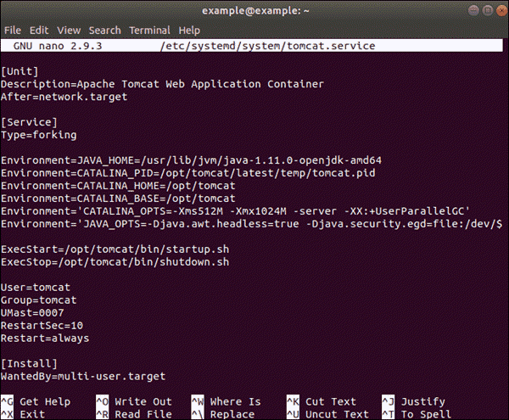Place cursor on the CATALINA_HOME environment line

click(x=118, y=186)
